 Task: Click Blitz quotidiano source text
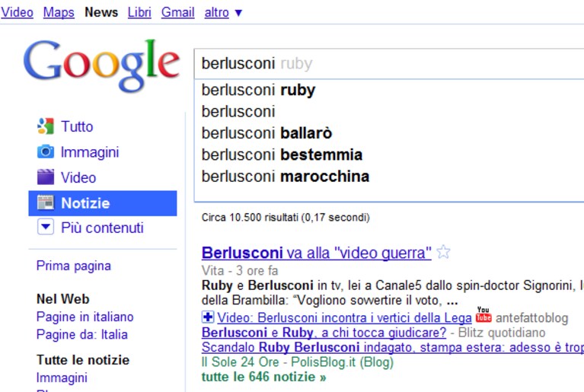(502, 333)
